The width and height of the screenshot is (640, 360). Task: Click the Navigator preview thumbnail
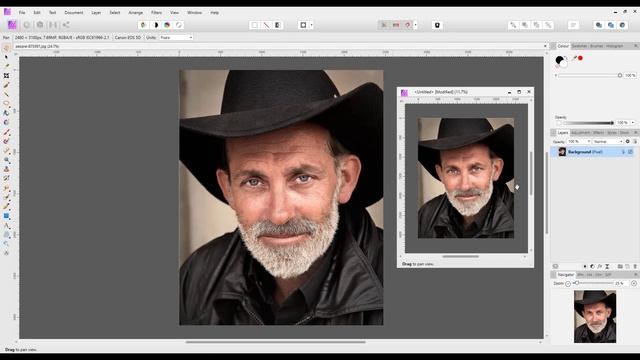pyautogui.click(x=595, y=316)
